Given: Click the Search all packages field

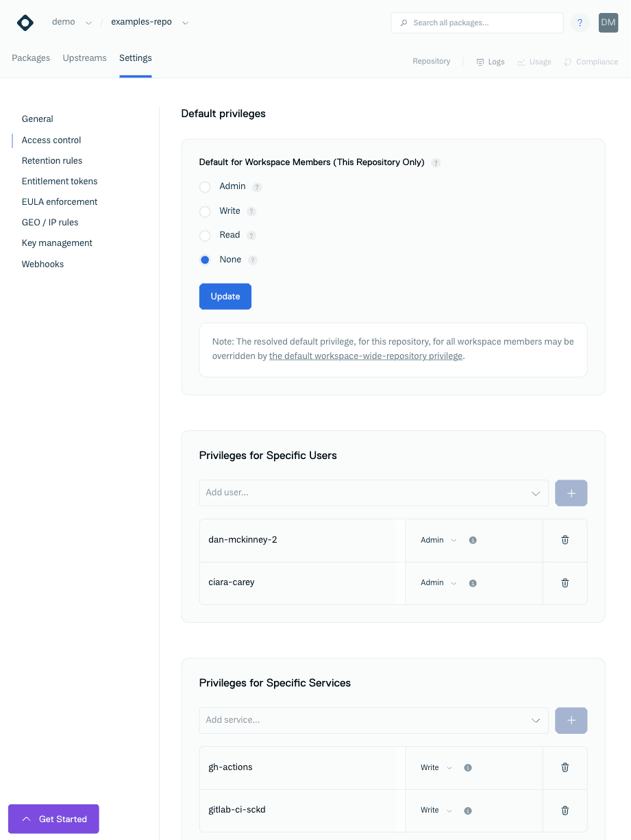Looking at the screenshot, I should coord(477,23).
